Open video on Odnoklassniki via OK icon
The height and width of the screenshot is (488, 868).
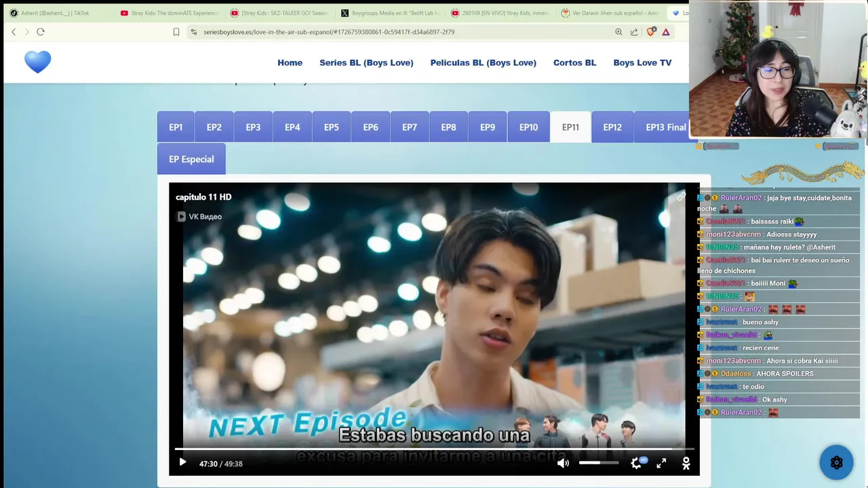tap(686, 463)
